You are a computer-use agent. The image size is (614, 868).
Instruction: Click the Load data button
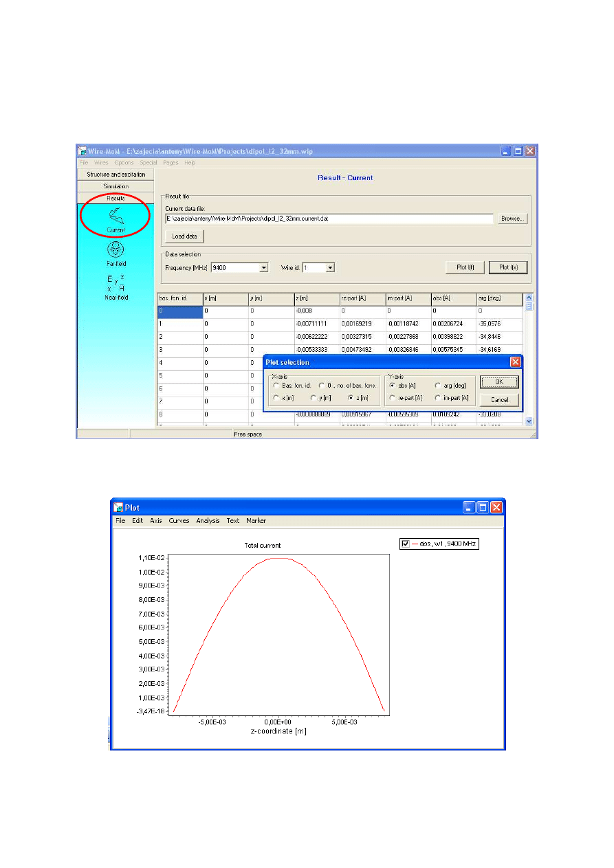[x=184, y=236]
